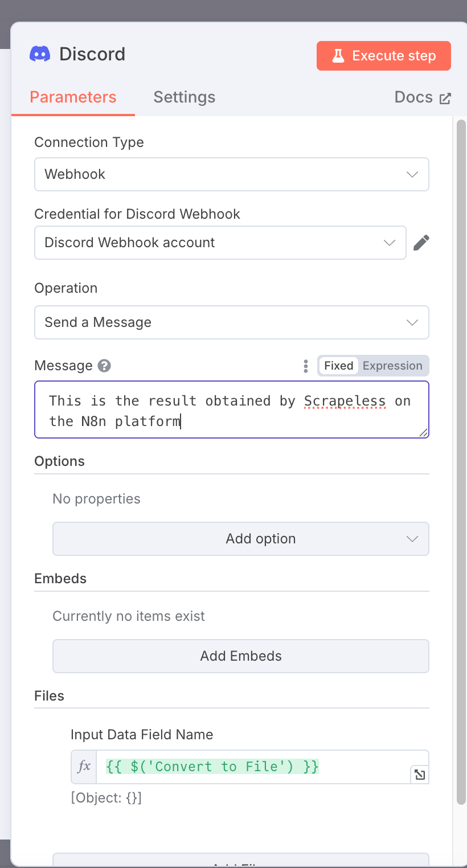Image resolution: width=467 pixels, height=868 pixels.
Task: Click the Execute step button
Action: tap(383, 56)
